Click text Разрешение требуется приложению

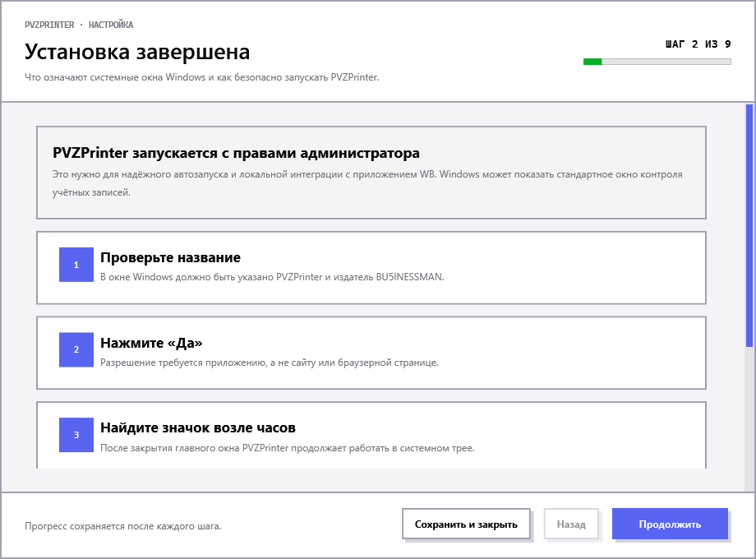[x=269, y=363]
